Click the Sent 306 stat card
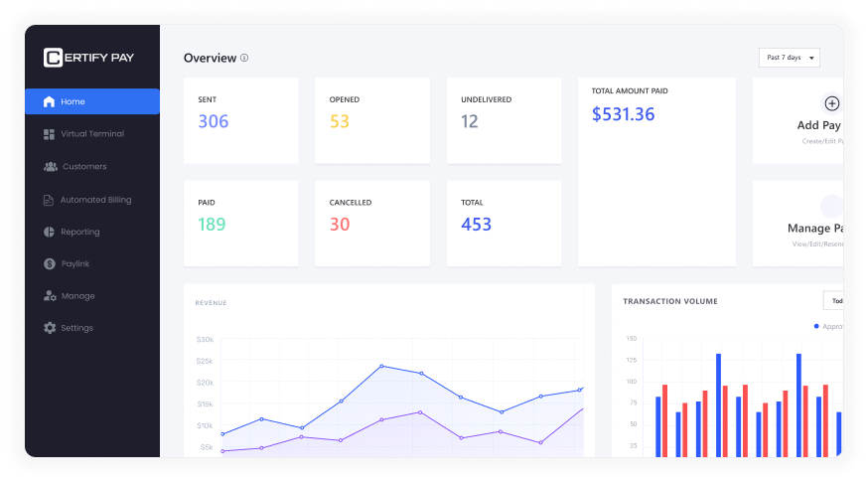 coord(240,120)
